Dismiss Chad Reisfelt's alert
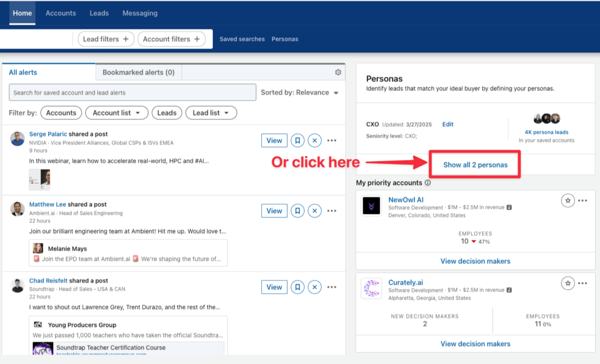Image resolution: width=600 pixels, height=364 pixels. [x=315, y=287]
